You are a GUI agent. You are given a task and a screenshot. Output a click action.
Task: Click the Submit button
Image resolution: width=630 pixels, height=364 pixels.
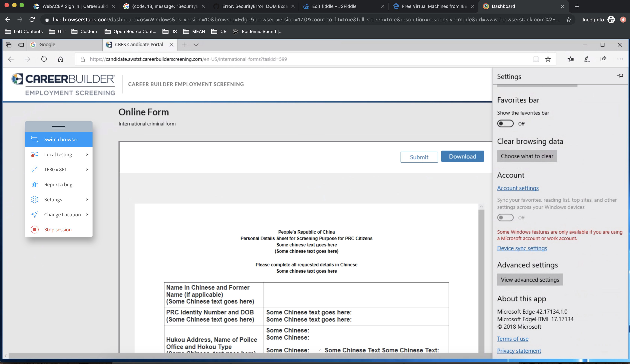pos(419,157)
